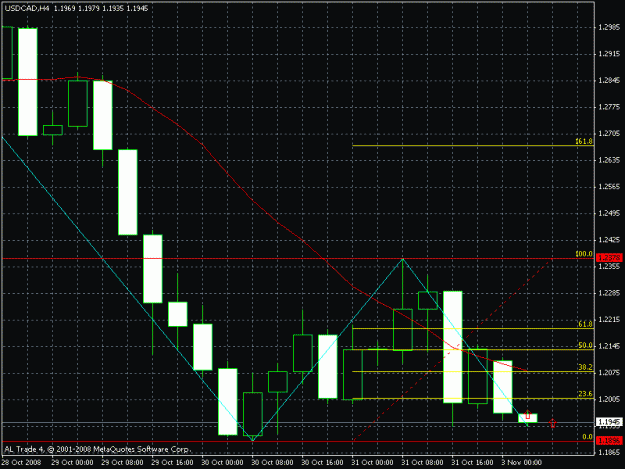Viewport: 625px width, 469px height.
Task: Click the 1.2075 price axis label
Action: click(609, 373)
